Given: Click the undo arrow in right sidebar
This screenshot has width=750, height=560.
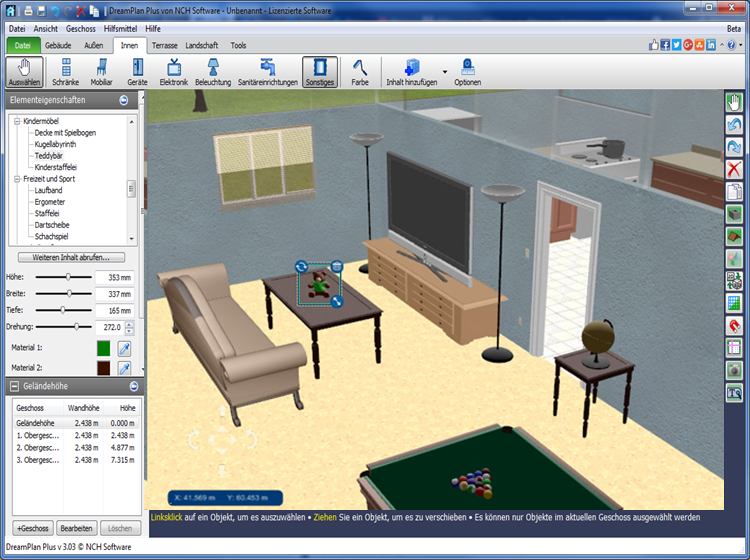Looking at the screenshot, I should [734, 125].
